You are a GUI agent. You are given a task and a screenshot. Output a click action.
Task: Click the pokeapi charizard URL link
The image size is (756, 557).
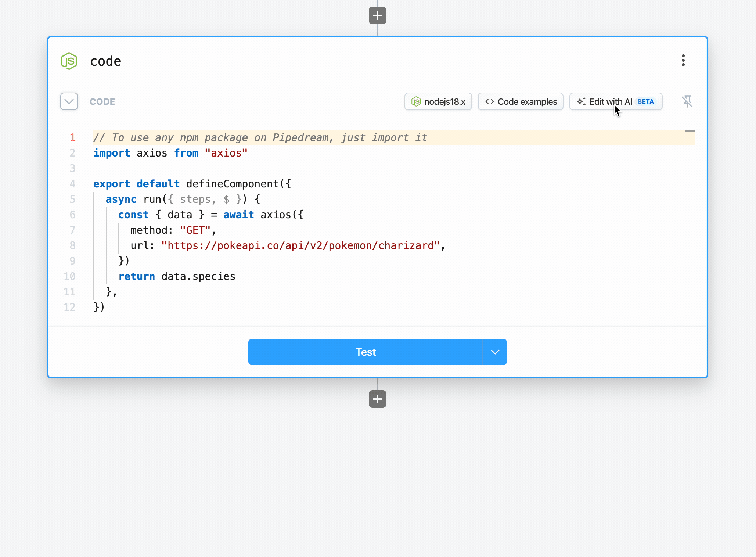pos(300,245)
